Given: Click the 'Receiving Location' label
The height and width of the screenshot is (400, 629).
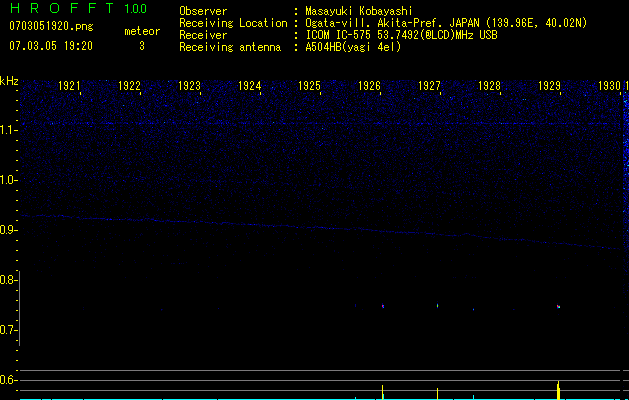Looking at the screenshot, I should click(233, 23).
